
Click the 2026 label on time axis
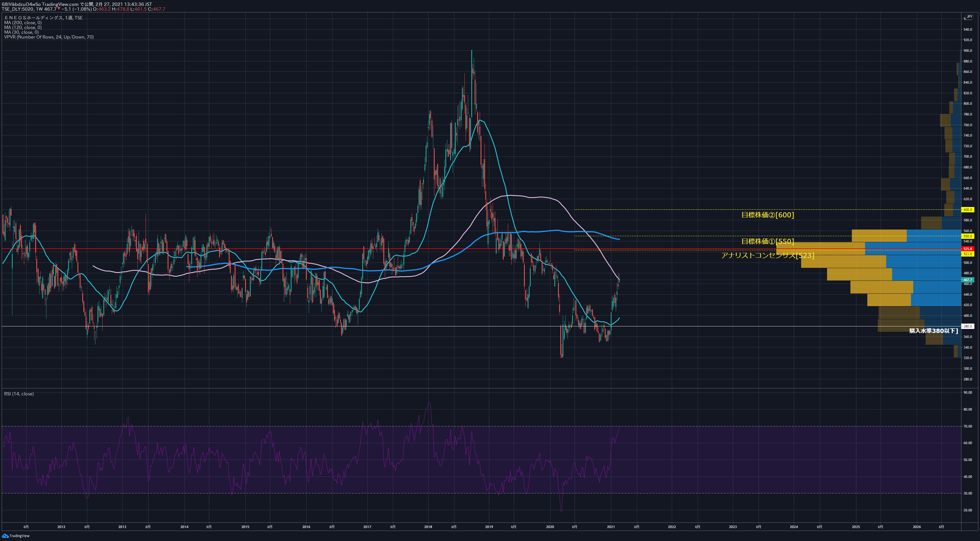(917, 527)
